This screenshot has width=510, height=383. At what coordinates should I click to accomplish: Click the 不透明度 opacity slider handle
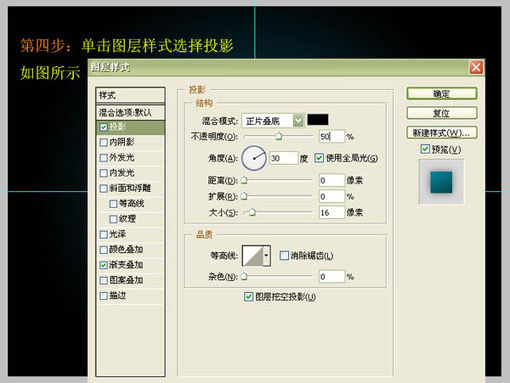(279, 136)
